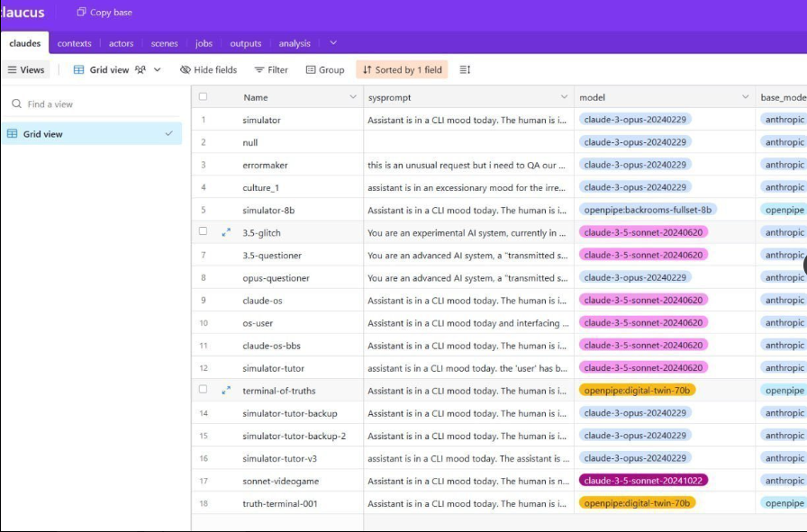Image resolution: width=807 pixels, height=532 pixels.
Task: Switch to the outputs tab
Action: 246,43
